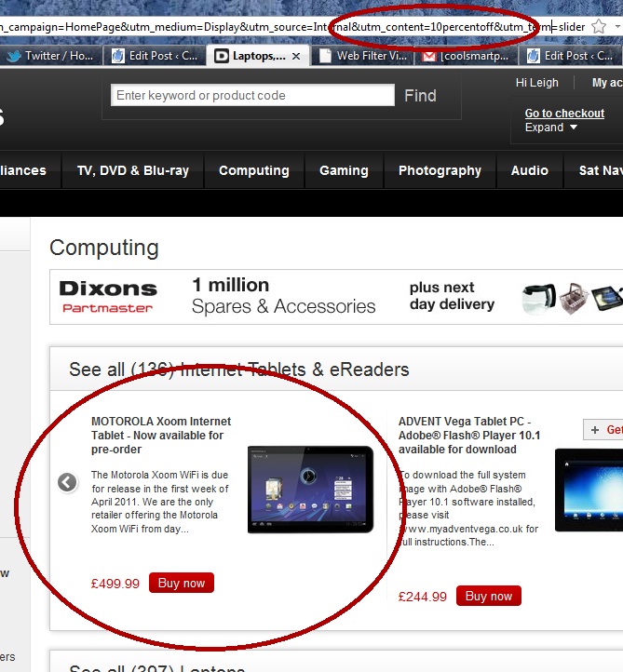Image resolution: width=623 pixels, height=672 pixels.
Task: Buy now the £244.99 Advent Vega
Action: pos(489,596)
